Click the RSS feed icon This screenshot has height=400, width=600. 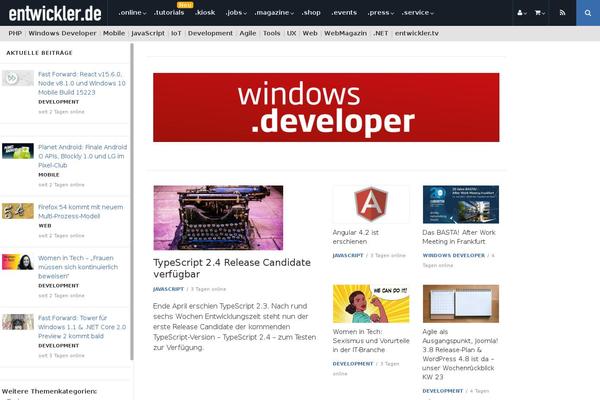(562, 13)
